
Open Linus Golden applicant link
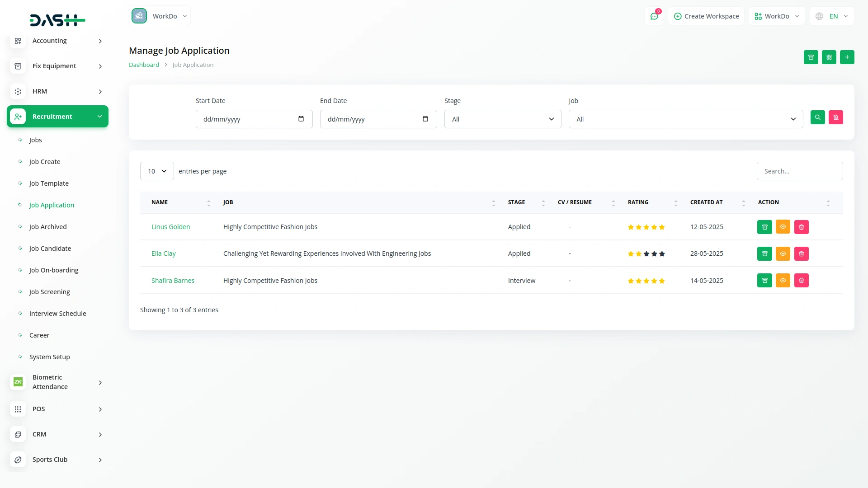(170, 227)
